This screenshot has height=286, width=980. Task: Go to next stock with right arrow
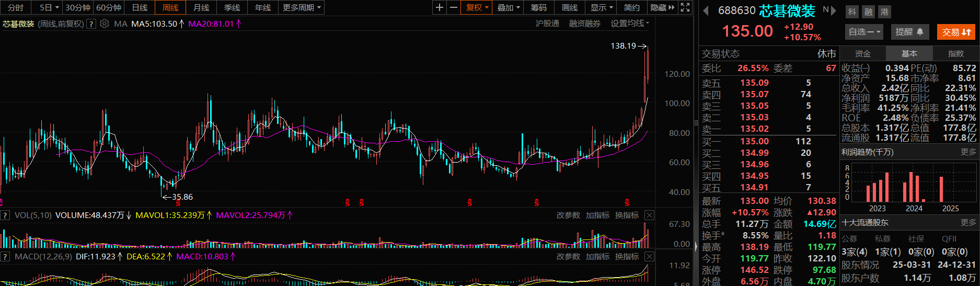point(834,10)
